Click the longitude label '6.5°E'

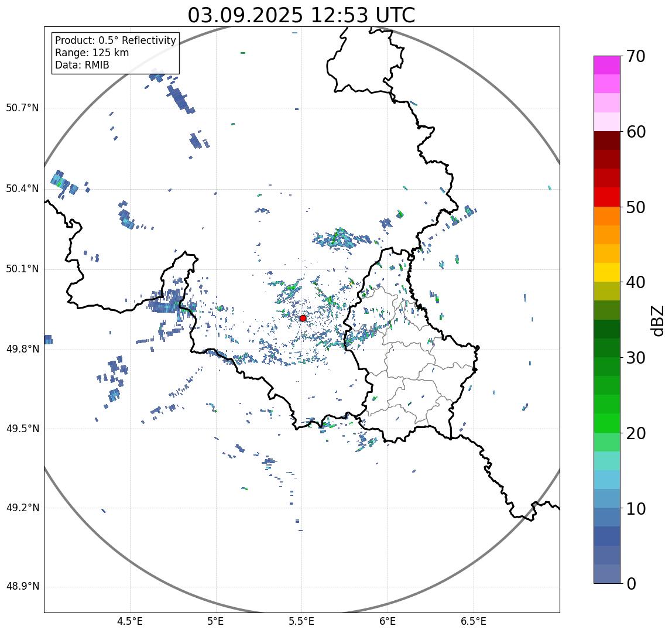[474, 621]
